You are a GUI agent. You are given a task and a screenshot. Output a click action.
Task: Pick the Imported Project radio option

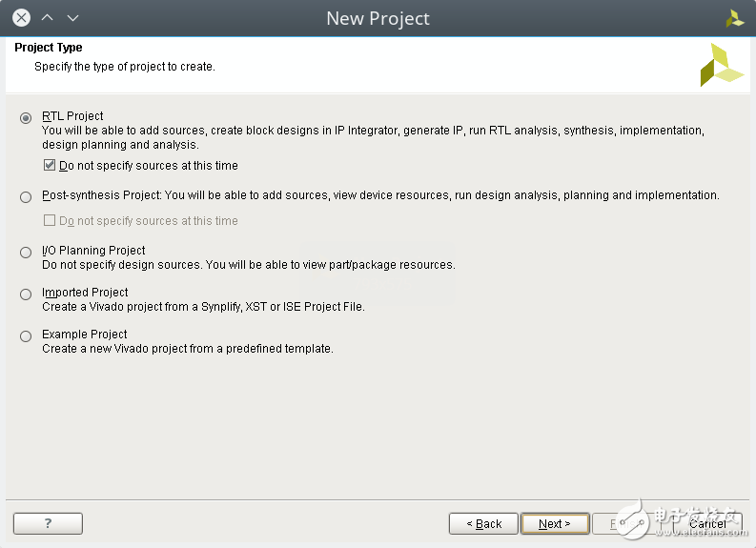coord(26,294)
